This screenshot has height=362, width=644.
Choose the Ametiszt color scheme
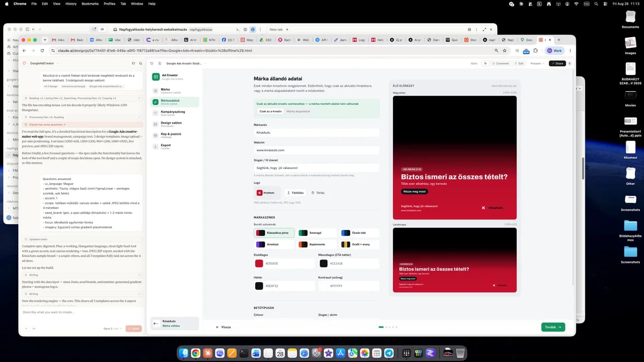click(274, 244)
